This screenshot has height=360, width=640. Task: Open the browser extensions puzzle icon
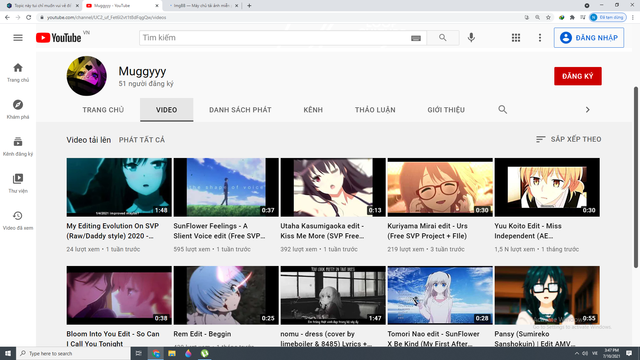point(572,18)
